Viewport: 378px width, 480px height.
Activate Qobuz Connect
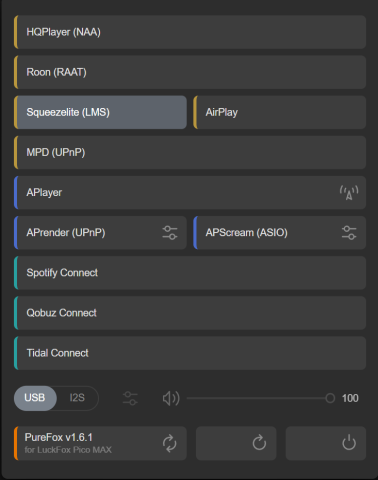(x=190, y=313)
